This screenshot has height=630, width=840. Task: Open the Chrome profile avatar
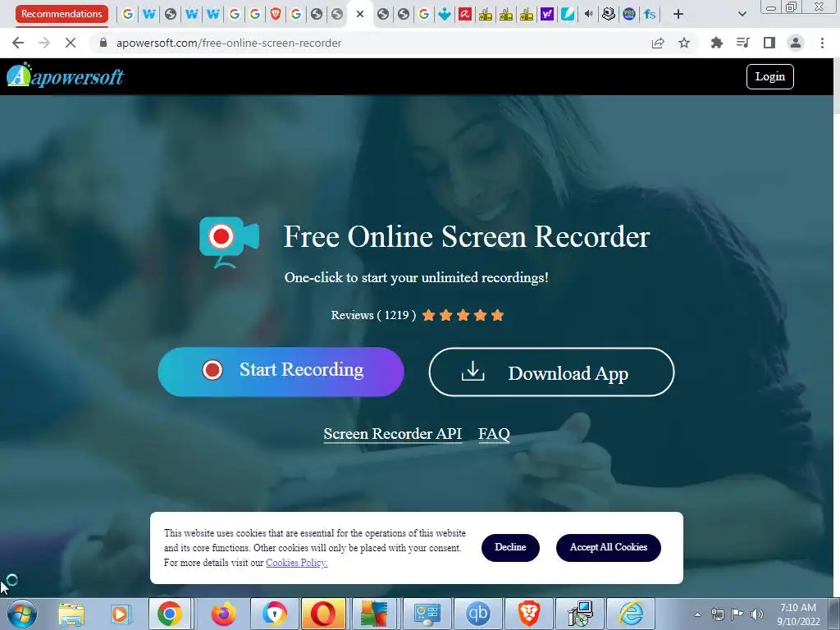click(x=796, y=43)
